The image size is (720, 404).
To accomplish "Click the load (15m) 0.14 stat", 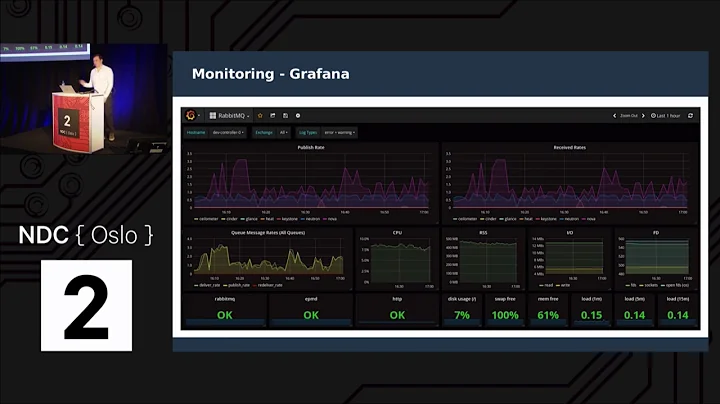I will click(678, 310).
